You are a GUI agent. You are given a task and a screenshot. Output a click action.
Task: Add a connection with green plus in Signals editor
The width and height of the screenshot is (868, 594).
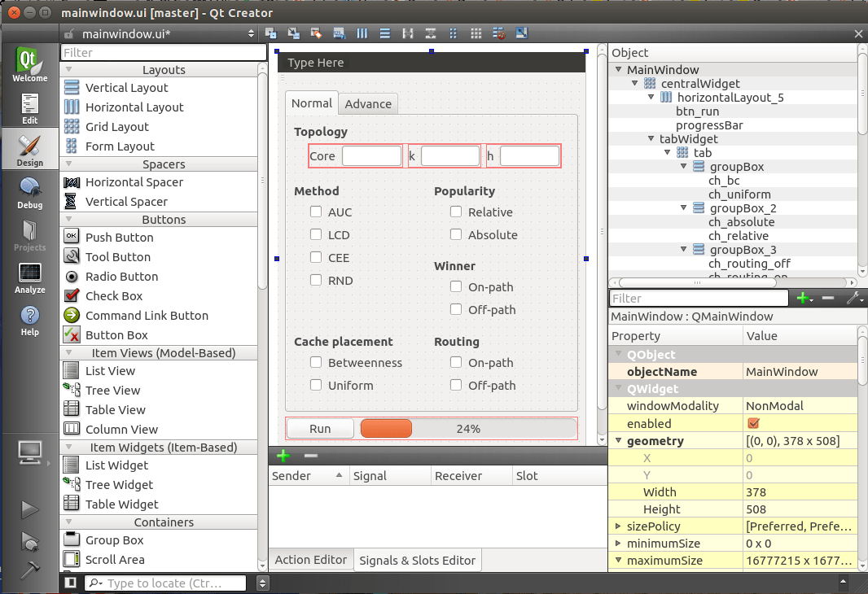point(283,456)
